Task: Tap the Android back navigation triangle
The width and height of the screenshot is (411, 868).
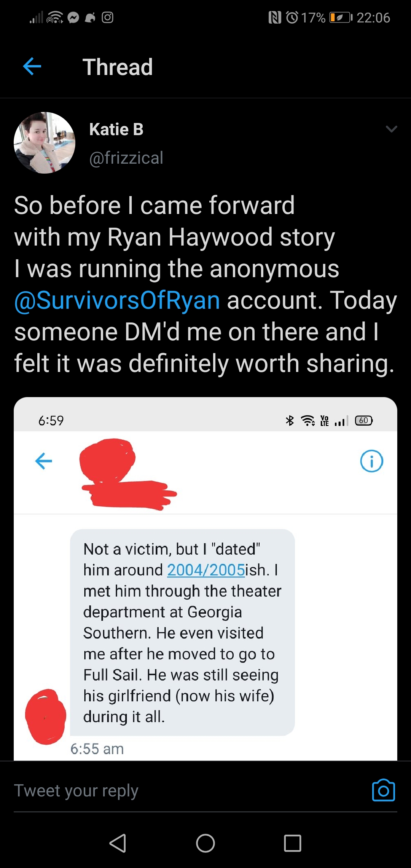Action: [x=118, y=843]
